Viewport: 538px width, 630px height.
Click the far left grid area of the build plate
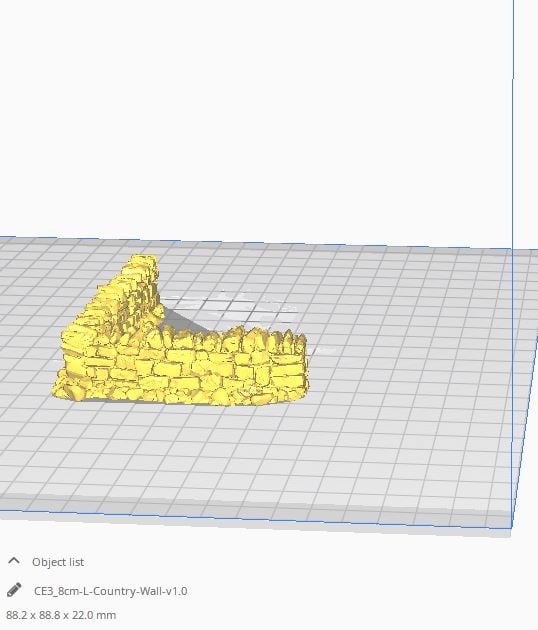coord(24,321)
